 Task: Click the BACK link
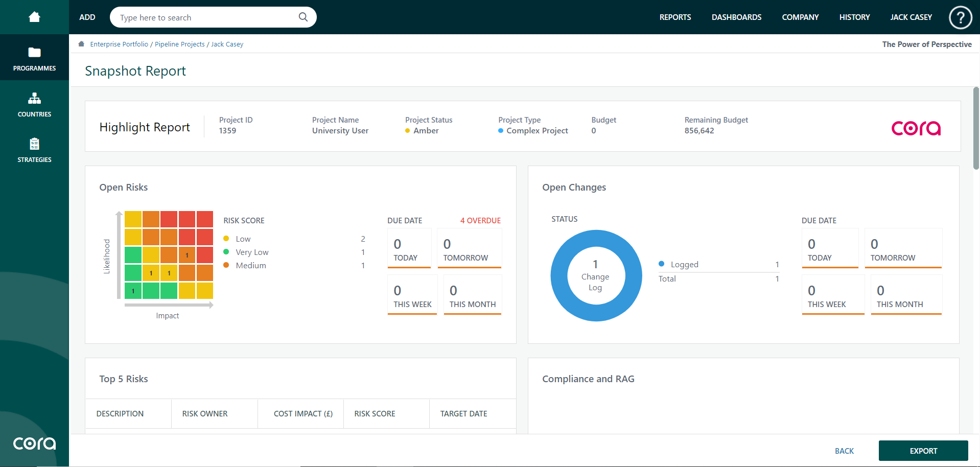pyautogui.click(x=844, y=451)
